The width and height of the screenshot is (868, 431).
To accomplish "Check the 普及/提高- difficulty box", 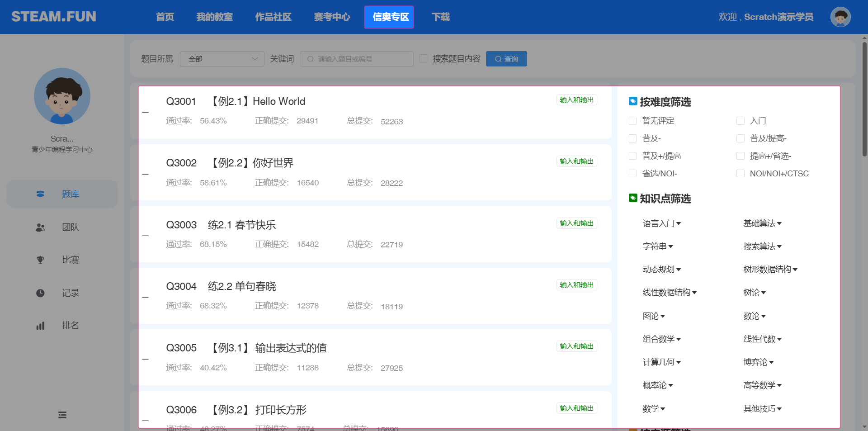I will click(741, 138).
